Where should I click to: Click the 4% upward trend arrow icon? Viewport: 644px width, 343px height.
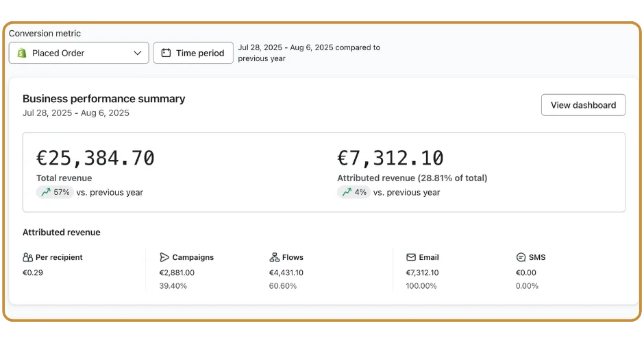tap(347, 192)
